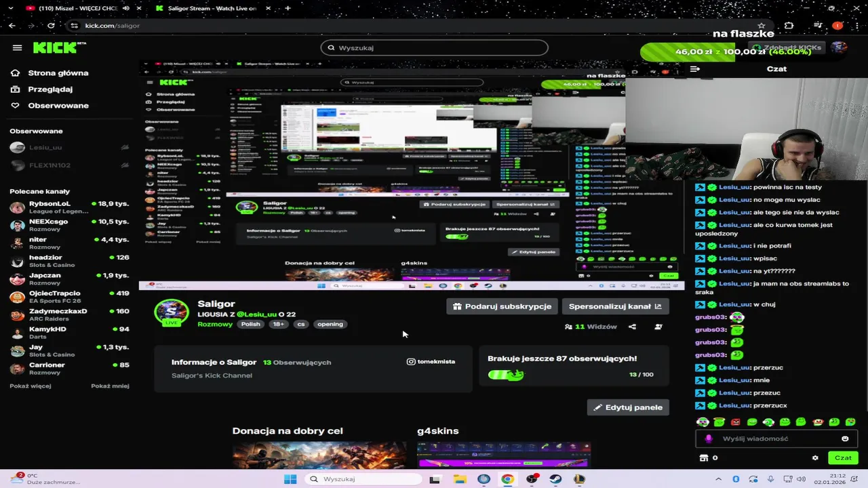The width and height of the screenshot is (868, 488).
Task: Open recommended channel Jay
Action: [x=69, y=350]
